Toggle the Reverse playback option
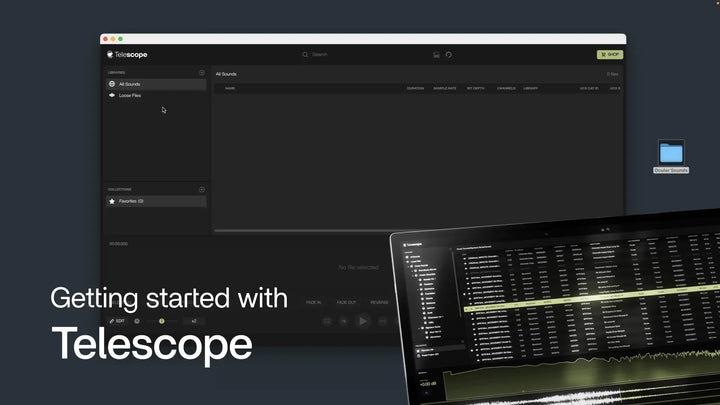The image size is (720, 405). 380,302
